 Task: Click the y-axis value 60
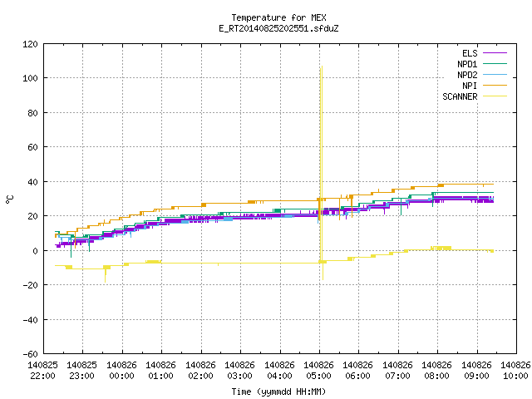coord(33,147)
